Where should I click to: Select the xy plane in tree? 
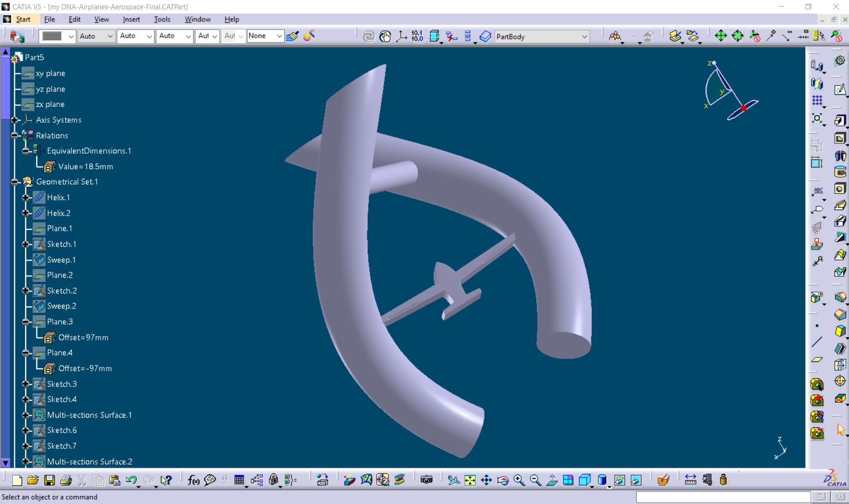point(50,73)
